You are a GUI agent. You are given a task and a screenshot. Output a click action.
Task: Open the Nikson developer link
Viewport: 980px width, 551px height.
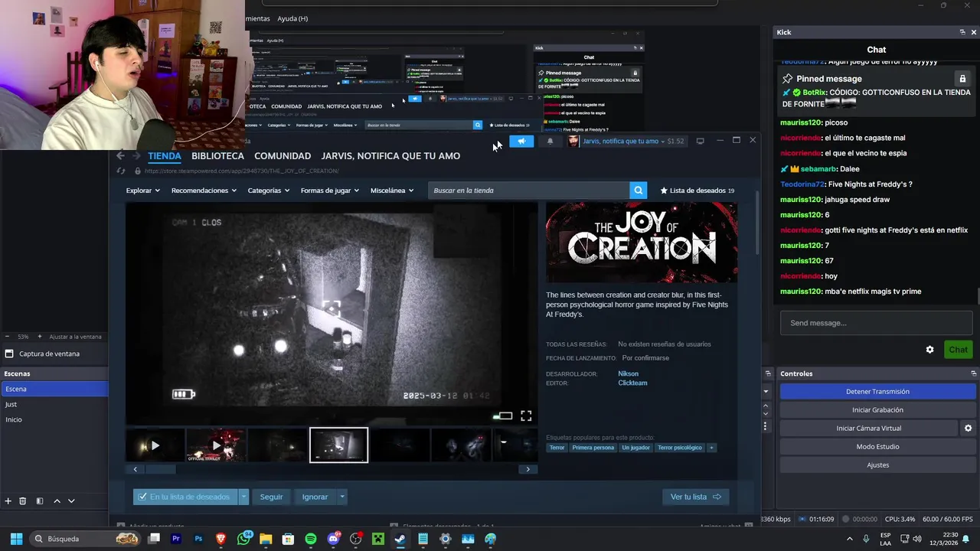tap(628, 373)
